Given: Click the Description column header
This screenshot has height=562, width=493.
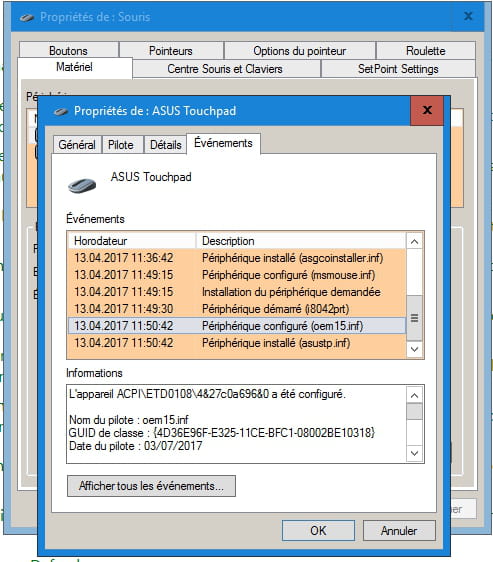Looking at the screenshot, I should pos(301,240).
